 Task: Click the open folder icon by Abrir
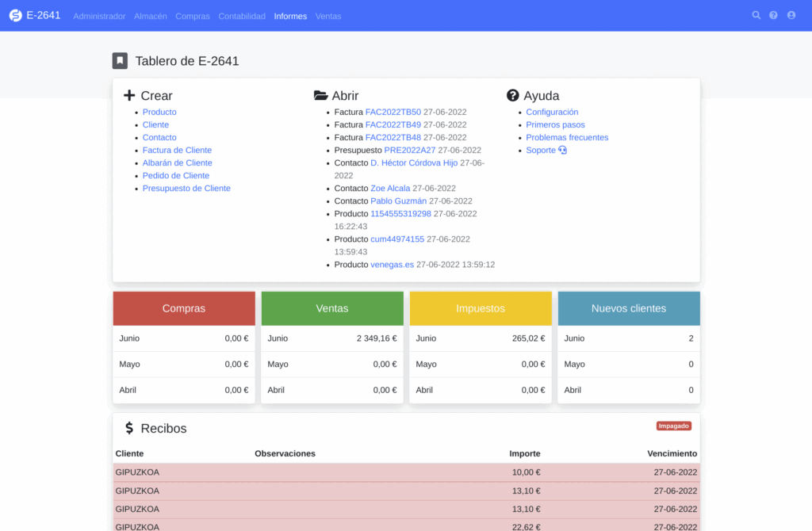click(321, 96)
